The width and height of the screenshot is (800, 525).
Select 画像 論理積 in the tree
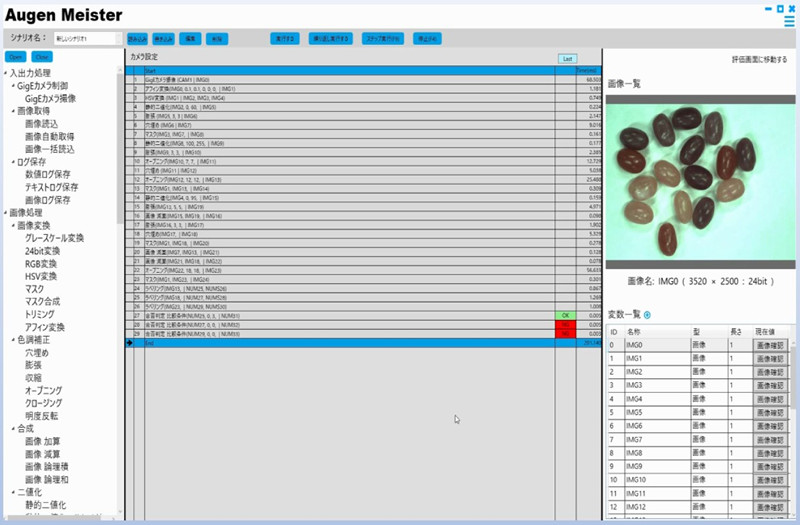tap(46, 467)
